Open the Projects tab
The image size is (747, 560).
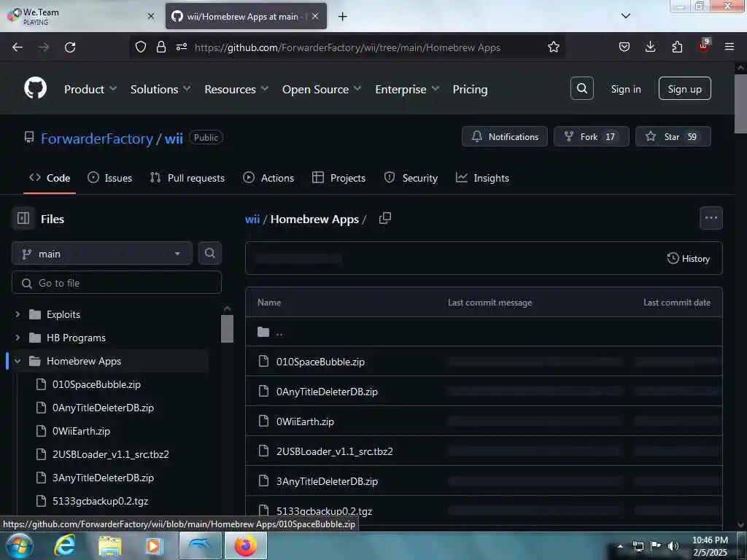coord(338,178)
